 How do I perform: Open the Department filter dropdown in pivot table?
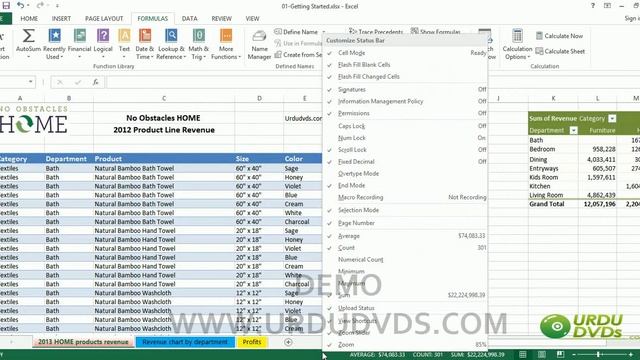point(573,130)
